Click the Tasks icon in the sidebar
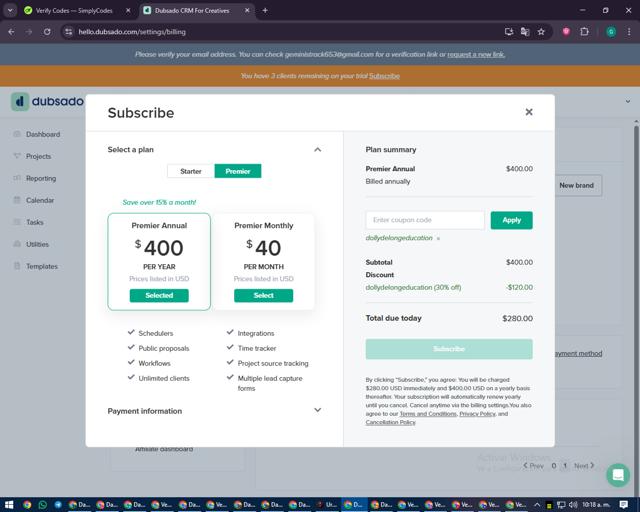The height and width of the screenshot is (512, 640). (17, 222)
